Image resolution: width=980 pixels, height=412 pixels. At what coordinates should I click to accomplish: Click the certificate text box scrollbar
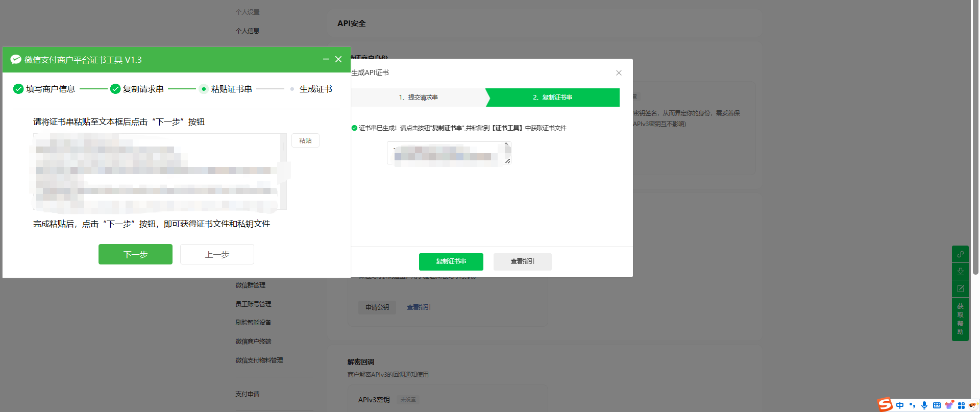(283, 172)
